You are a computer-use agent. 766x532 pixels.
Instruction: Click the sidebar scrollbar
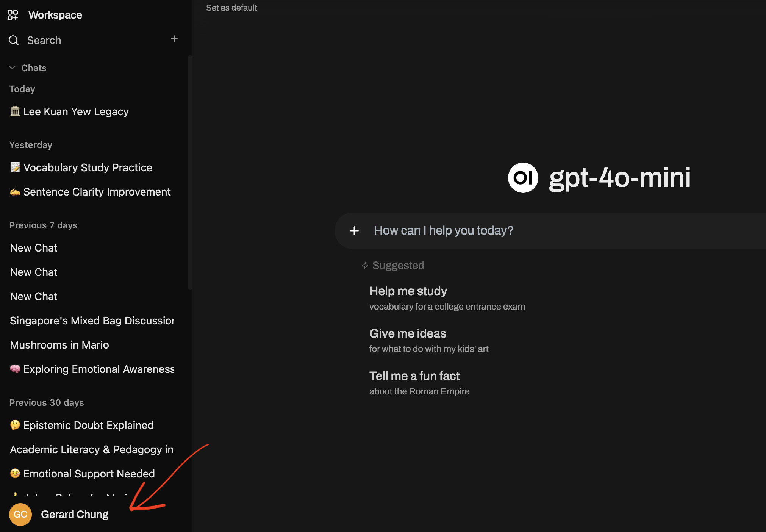tap(190, 172)
